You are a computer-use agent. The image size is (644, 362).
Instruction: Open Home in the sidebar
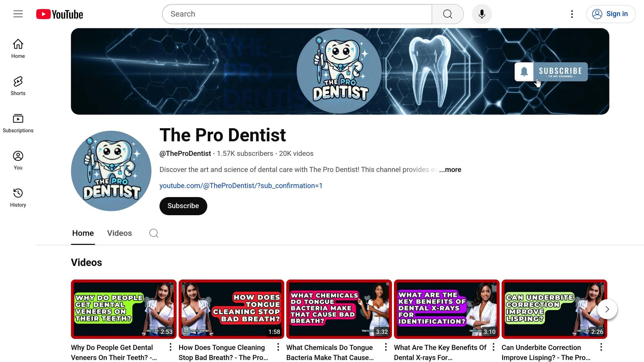click(x=18, y=48)
